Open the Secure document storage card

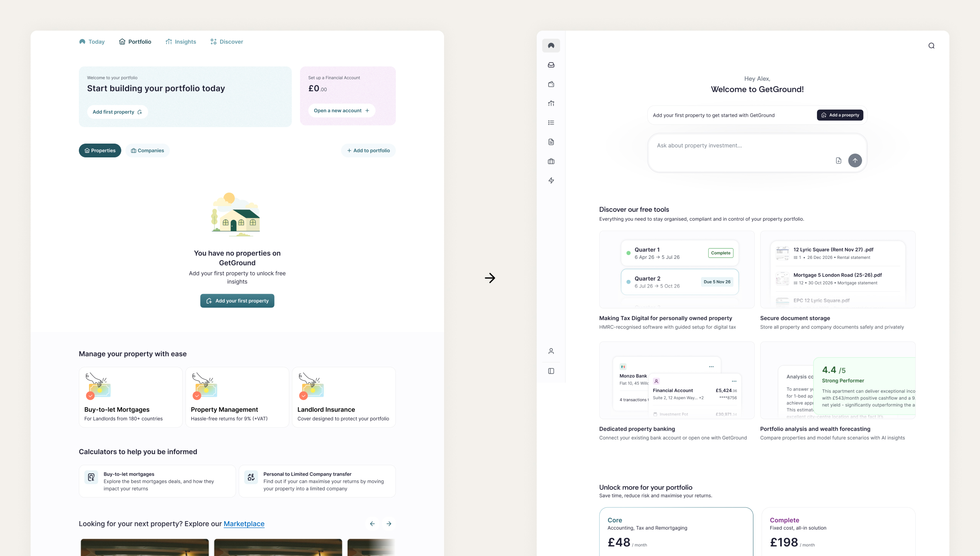pyautogui.click(x=838, y=281)
